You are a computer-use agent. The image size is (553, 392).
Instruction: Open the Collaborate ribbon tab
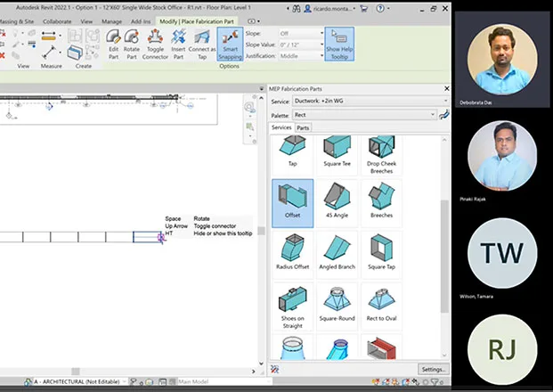57,20
